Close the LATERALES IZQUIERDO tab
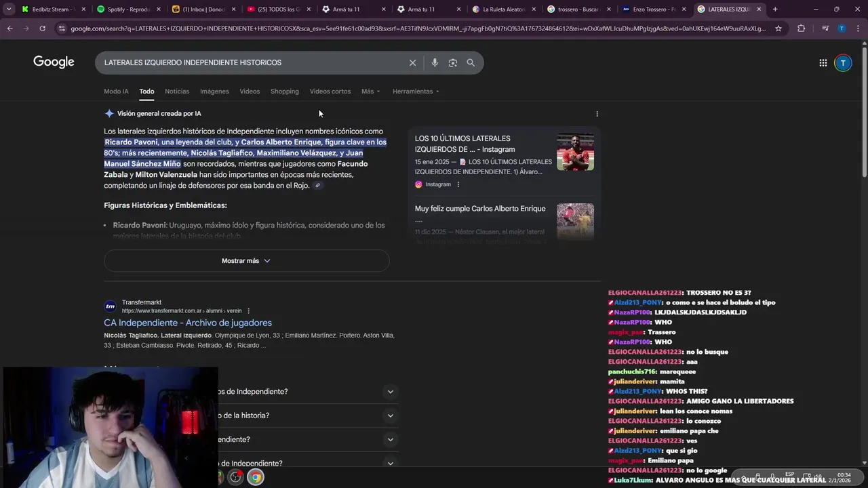 tap(759, 9)
